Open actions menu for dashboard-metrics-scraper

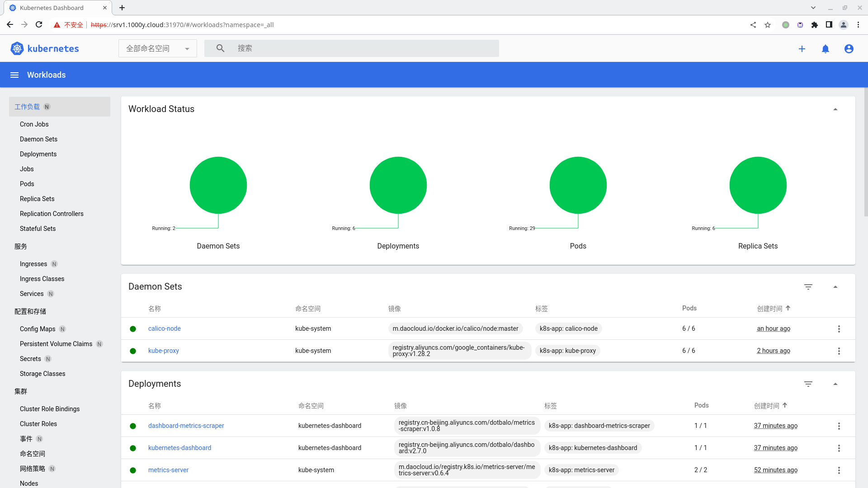coord(839,426)
